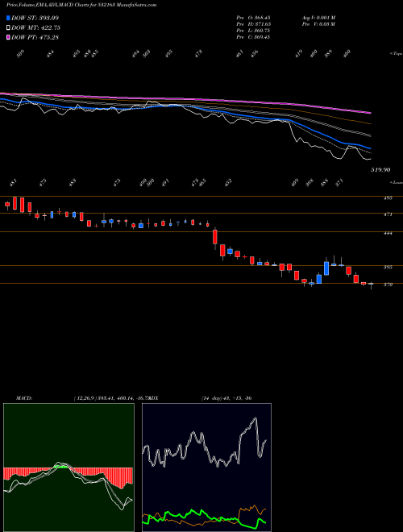The image size is (403, 532).
Task: Click the Pre C: 369.45 value
Action: point(253,37)
